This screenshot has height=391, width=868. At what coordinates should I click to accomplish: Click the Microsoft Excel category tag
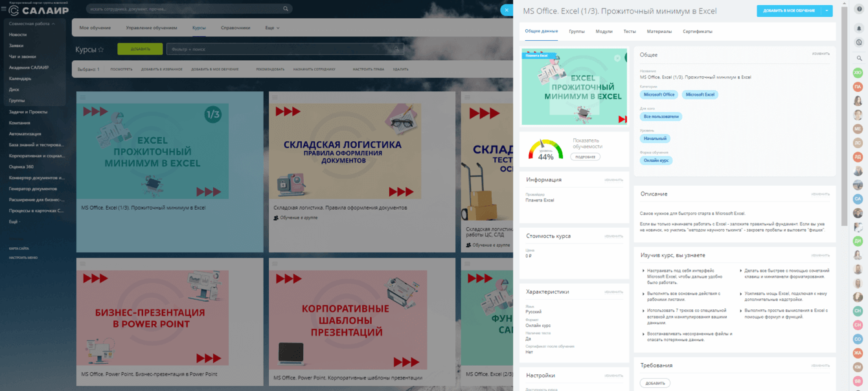click(700, 95)
